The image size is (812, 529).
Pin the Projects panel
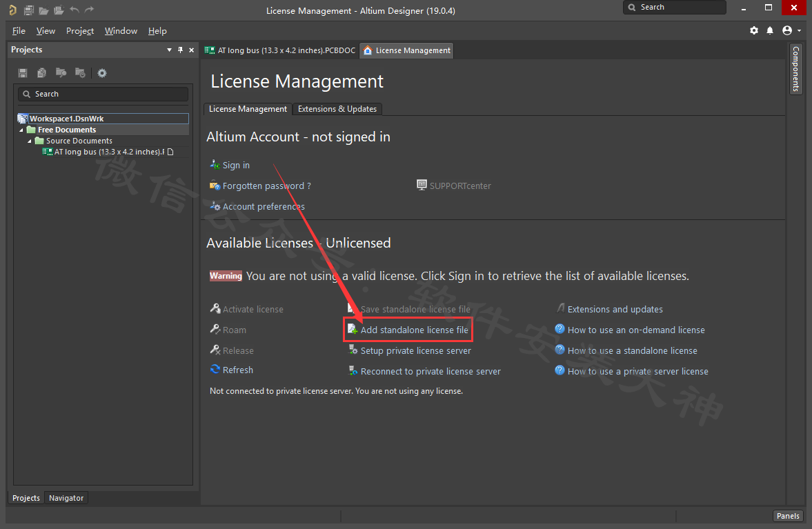(180, 50)
